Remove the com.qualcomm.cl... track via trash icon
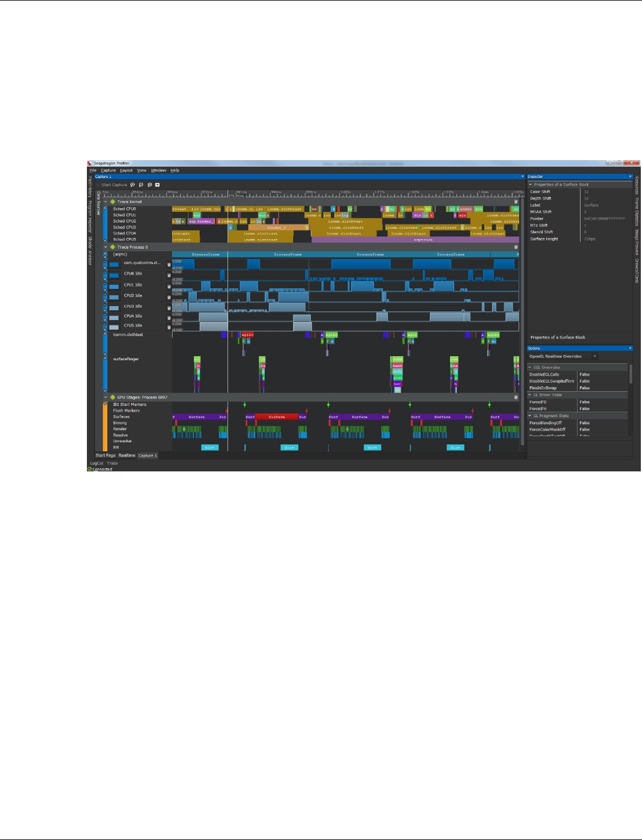Image resolution: width=642 pixels, height=840 pixels. pos(169,265)
